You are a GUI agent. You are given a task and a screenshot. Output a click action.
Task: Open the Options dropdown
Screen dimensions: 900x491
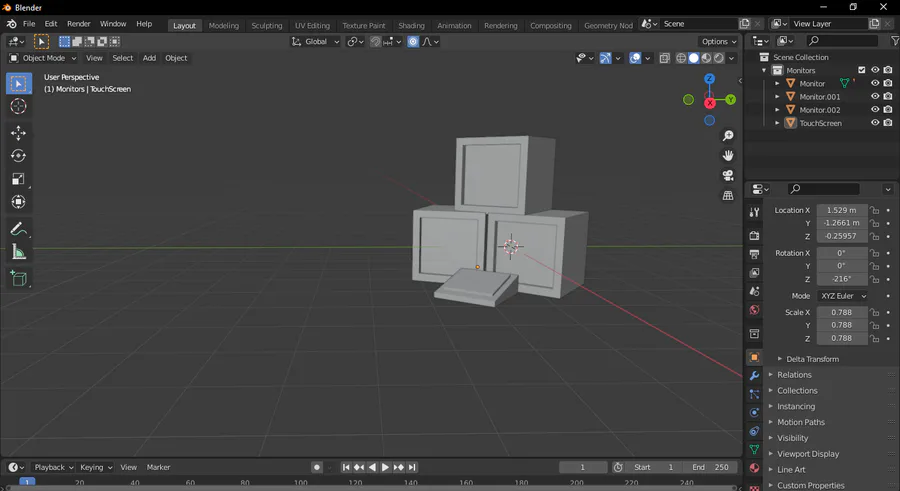click(x=719, y=41)
